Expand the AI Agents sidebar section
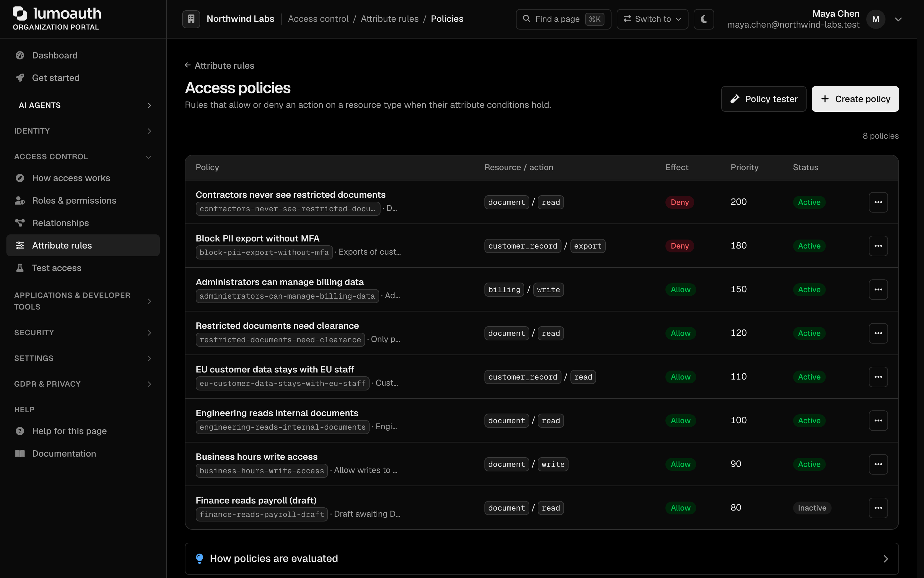Viewport: 924px width, 578px height. click(x=83, y=105)
